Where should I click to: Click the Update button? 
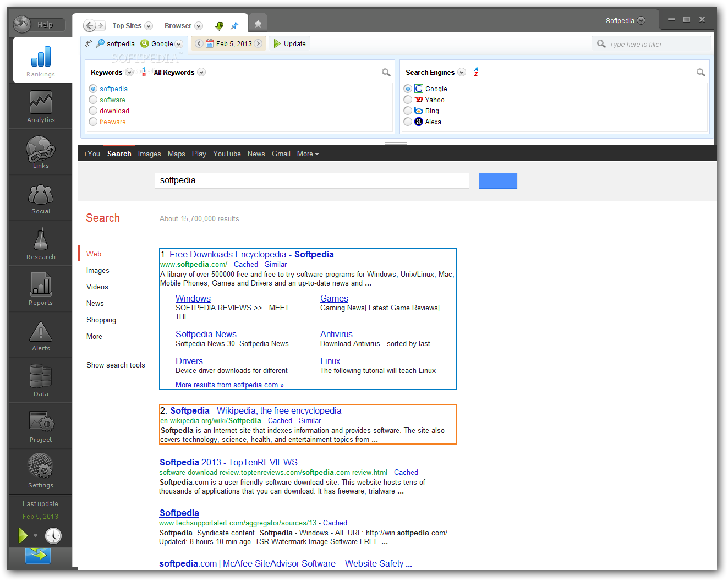point(289,43)
